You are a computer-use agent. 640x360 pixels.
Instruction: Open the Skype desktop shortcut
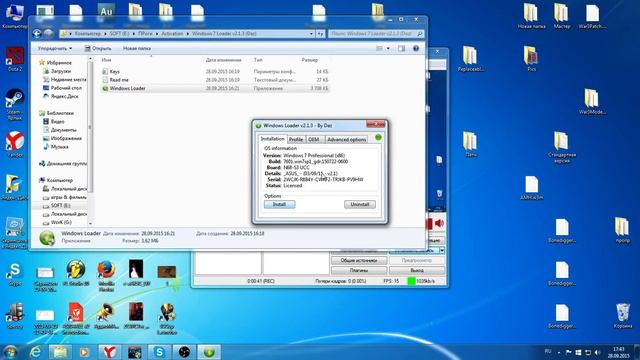pyautogui.click(x=15, y=273)
